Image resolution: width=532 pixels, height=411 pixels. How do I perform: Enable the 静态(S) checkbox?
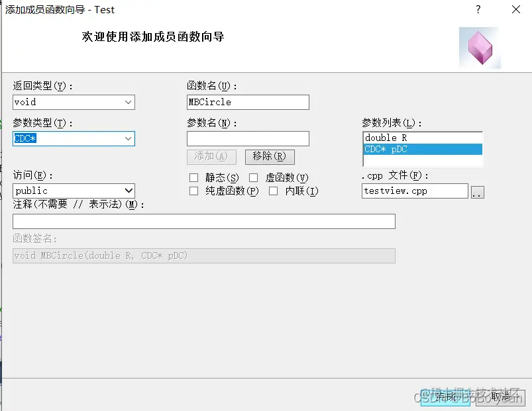[x=195, y=177]
